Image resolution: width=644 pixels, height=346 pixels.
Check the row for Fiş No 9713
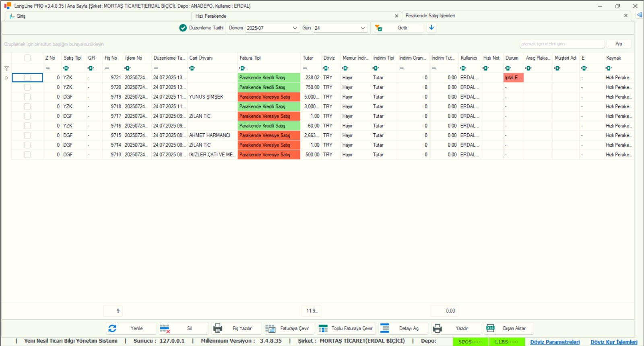click(27, 155)
